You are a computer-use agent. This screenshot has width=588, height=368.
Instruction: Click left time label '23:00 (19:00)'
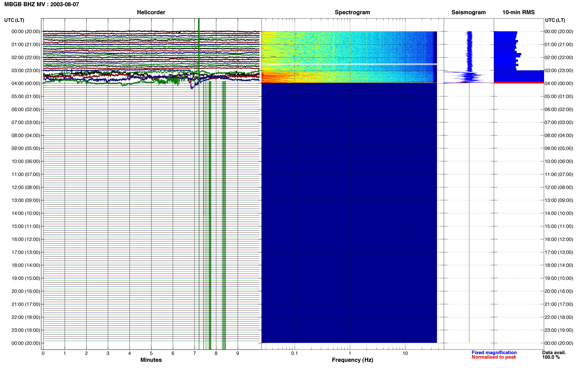26,330
